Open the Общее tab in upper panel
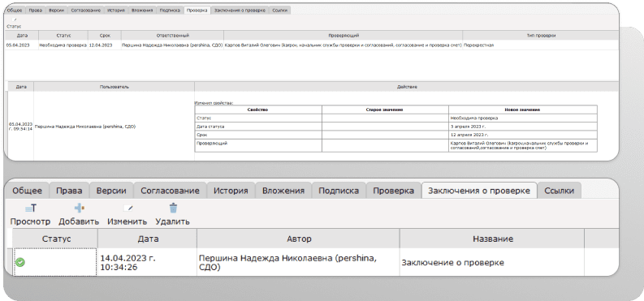 pos(15,11)
